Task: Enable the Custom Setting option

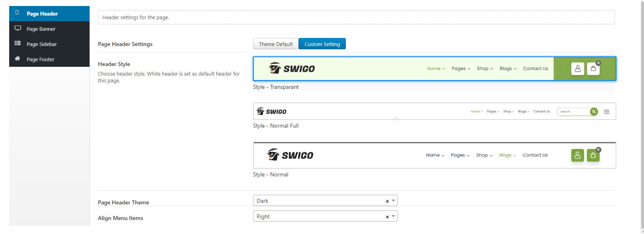Action: pyautogui.click(x=322, y=44)
